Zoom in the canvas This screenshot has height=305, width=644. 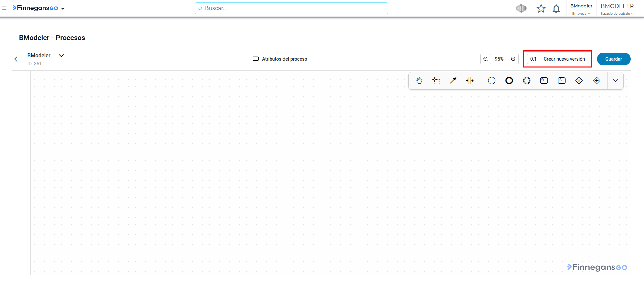pyautogui.click(x=513, y=59)
